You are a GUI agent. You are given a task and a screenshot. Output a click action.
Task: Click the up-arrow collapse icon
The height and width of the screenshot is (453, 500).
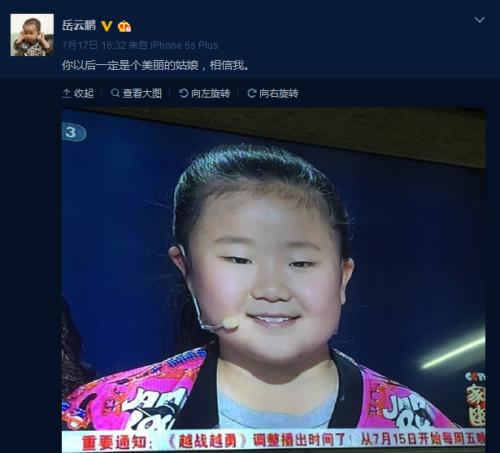click(66, 93)
